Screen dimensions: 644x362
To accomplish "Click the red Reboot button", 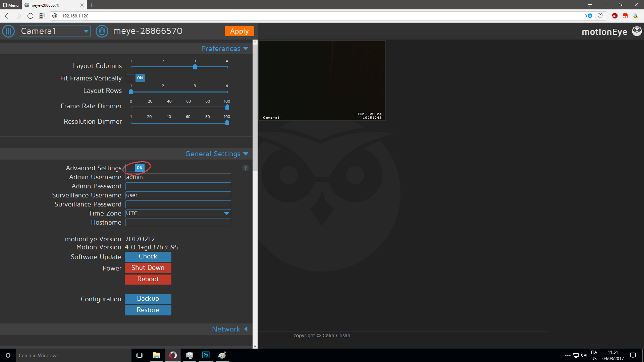I will [x=148, y=280].
